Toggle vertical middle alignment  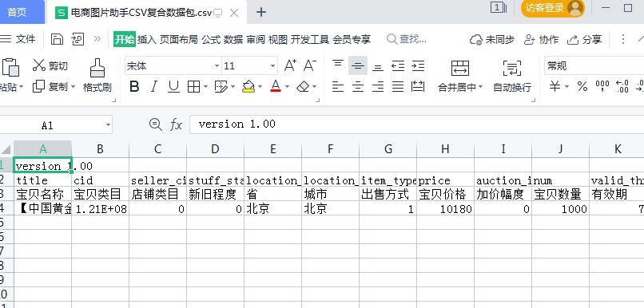coord(358,65)
